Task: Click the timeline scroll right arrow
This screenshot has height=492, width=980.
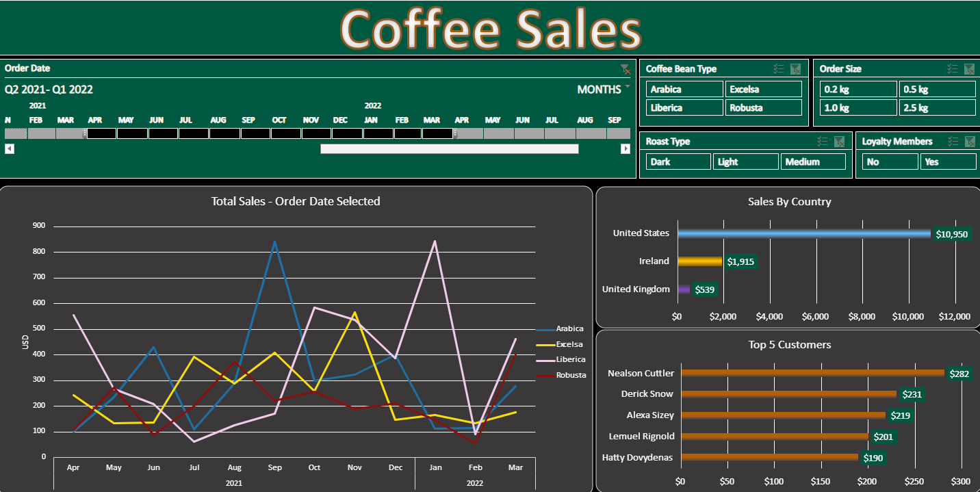Action: click(625, 148)
